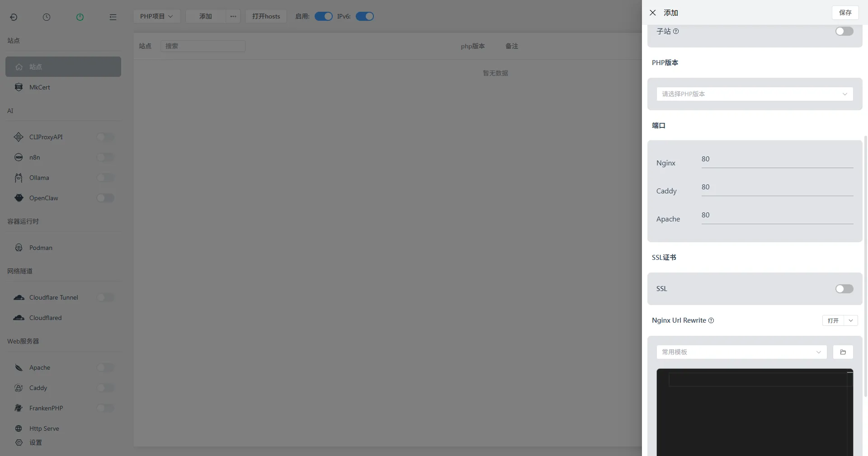The width and height of the screenshot is (868, 456).
Task: Click the 子站 help question icon
Action: [676, 31]
